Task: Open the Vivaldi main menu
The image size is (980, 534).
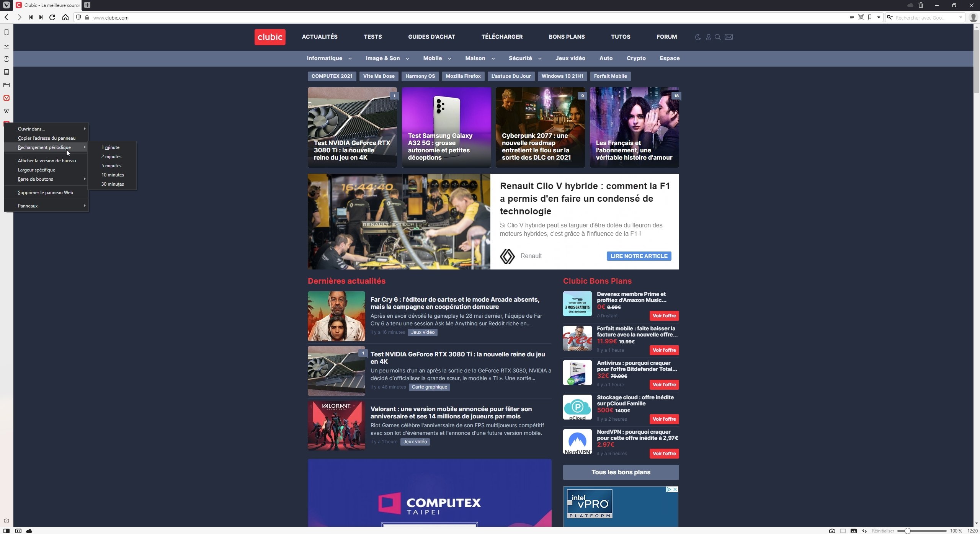Action: [x=6, y=5]
